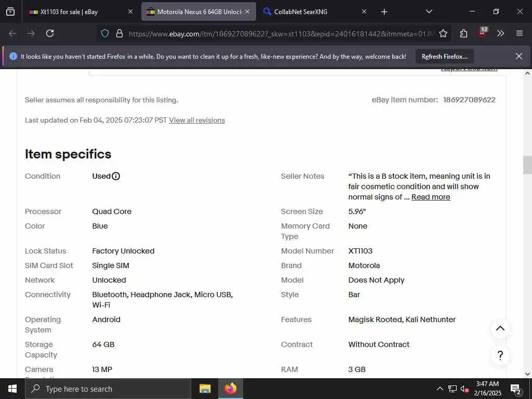View site security padlock info
The height and width of the screenshot is (399, 532).
click(119, 33)
